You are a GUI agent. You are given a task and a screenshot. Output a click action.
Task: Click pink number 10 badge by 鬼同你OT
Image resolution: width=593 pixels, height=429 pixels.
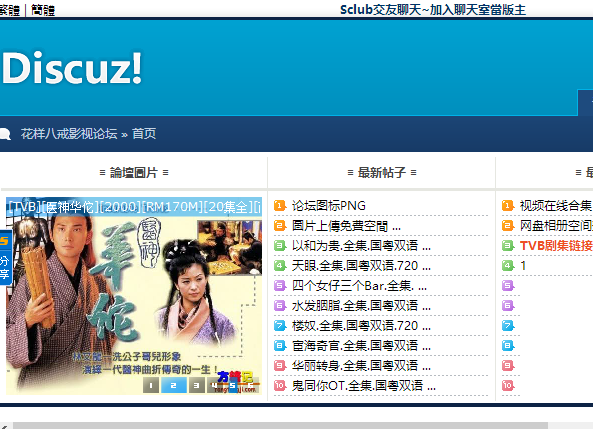click(280, 385)
